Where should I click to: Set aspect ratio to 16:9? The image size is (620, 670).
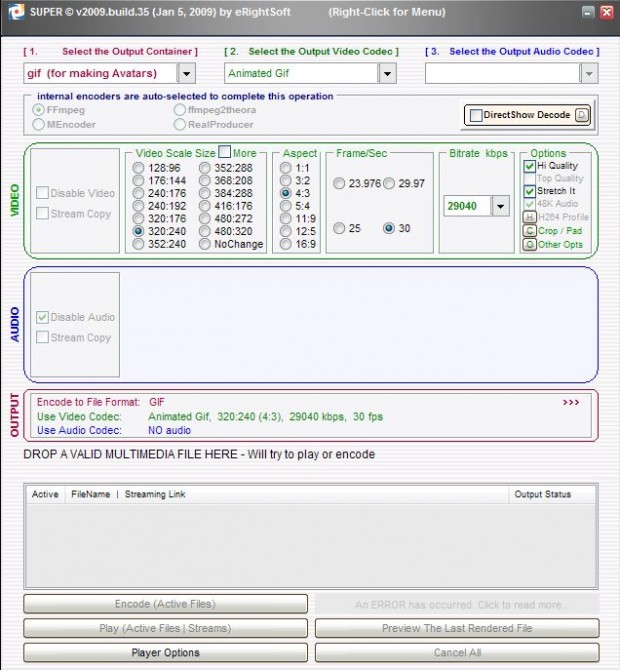(x=285, y=244)
